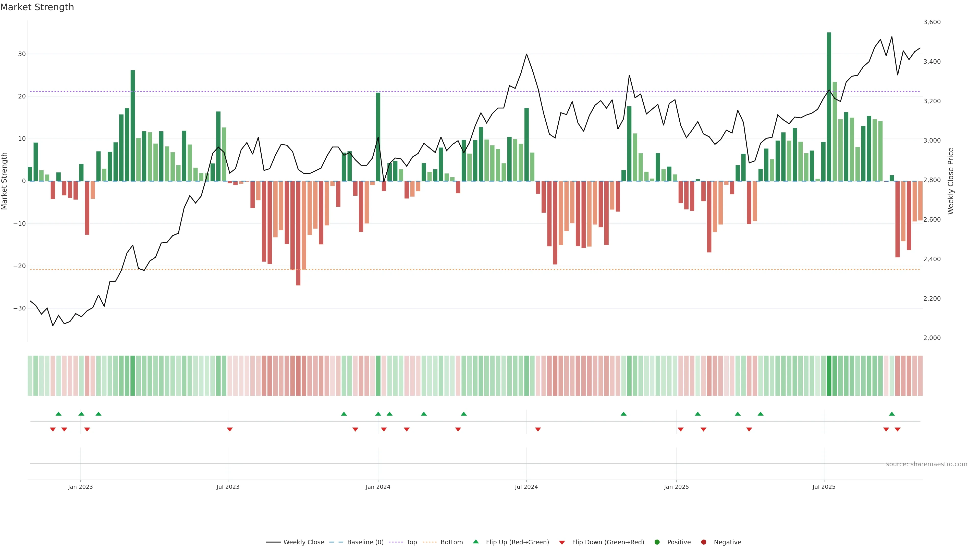Click the Market Strength chart title
This screenshot has width=980, height=551.
(37, 7)
